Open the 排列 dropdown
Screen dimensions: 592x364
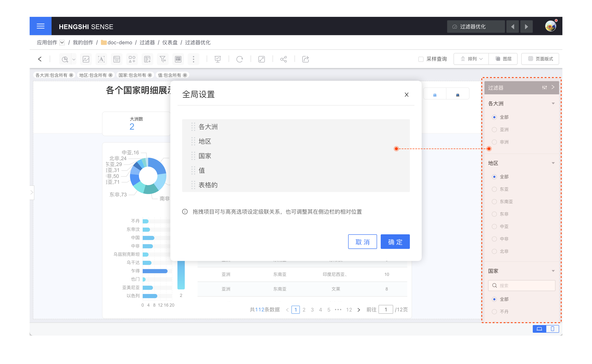471,59
